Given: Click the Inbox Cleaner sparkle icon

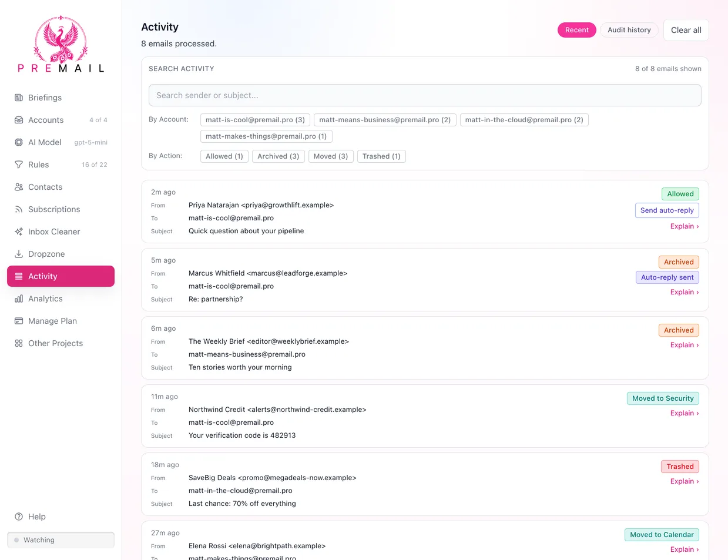Looking at the screenshot, I should pyautogui.click(x=19, y=232).
